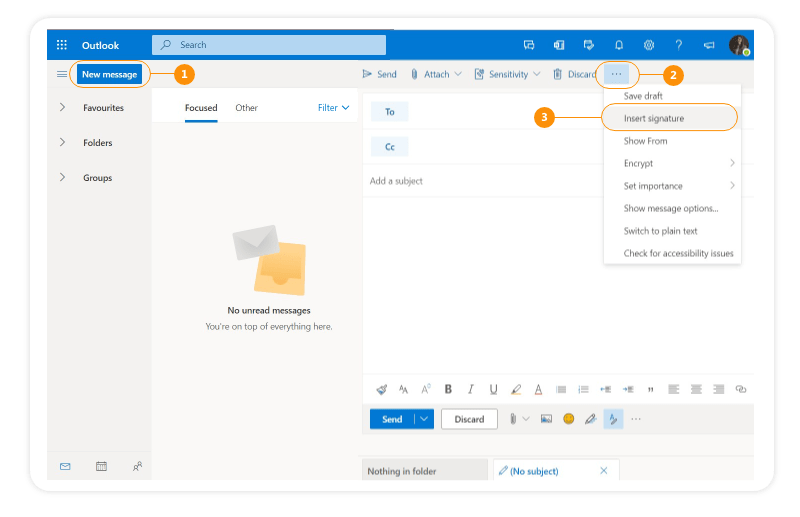This screenshot has width=800, height=517.
Task: Insert pictures inline icon
Action: (x=546, y=419)
